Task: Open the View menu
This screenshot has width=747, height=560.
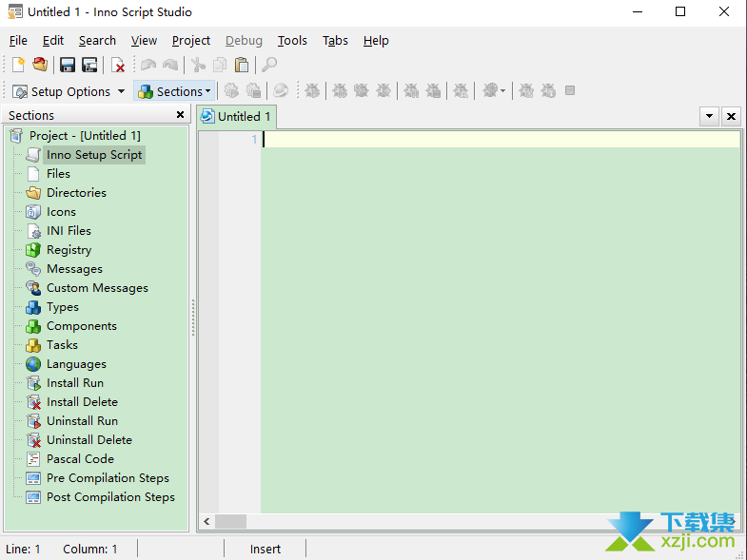Action: [144, 41]
